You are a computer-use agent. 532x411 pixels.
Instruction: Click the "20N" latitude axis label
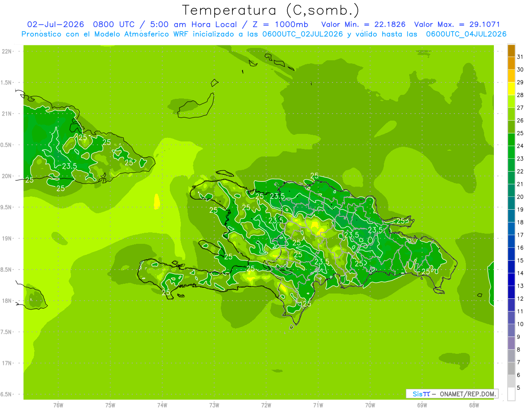[7, 176]
